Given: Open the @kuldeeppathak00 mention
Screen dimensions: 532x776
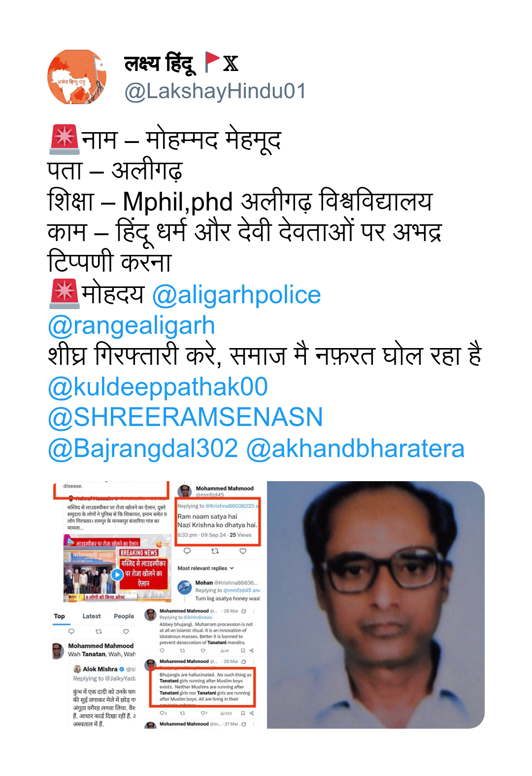Looking at the screenshot, I should click(158, 387).
